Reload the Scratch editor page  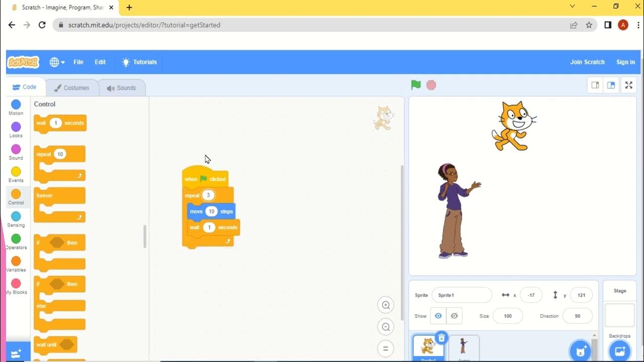tap(42, 25)
